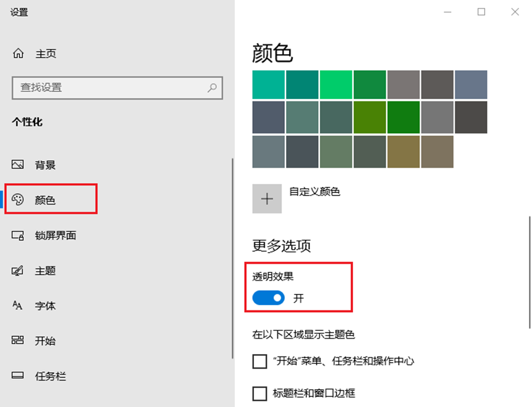This screenshot has height=407, width=532.
Task: Pick the moss green swatch, third row third
Action: [x=336, y=152]
